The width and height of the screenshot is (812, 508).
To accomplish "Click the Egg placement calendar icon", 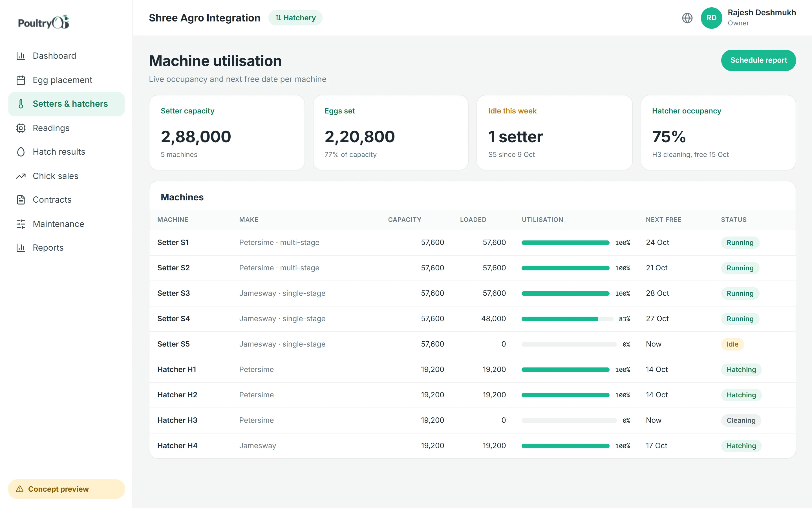I will (21, 80).
